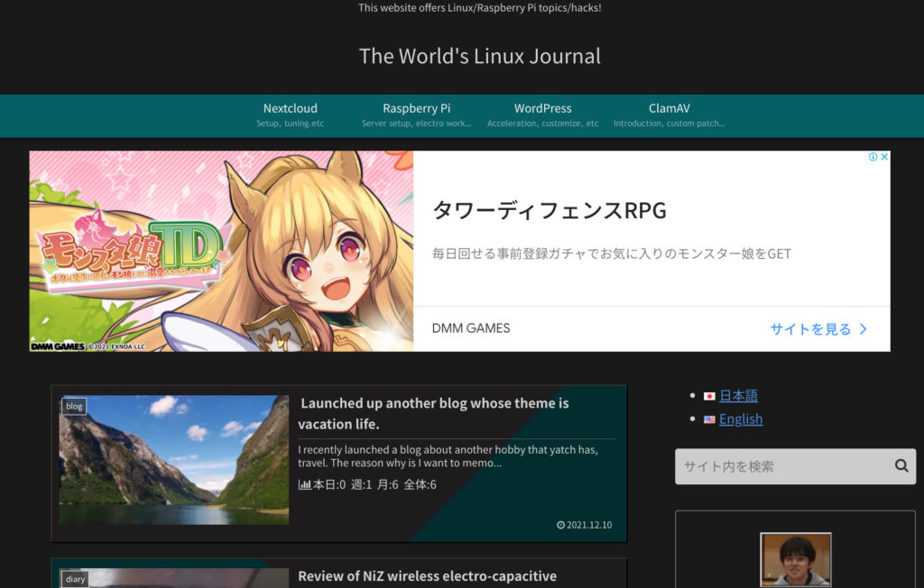Click the author profile photo
The image size is (924, 588).
[x=796, y=560]
